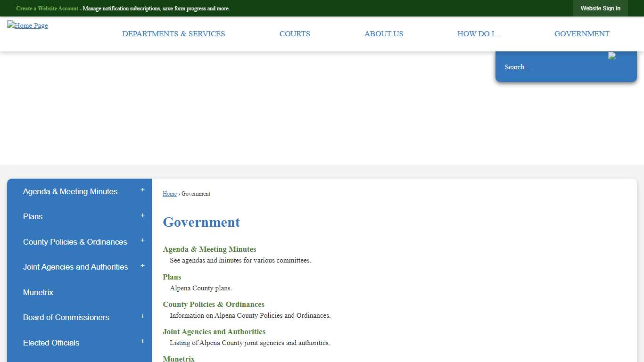Image resolution: width=644 pixels, height=362 pixels.
Task: Expand Board of Commissioners in sidebar
Action: coord(142,316)
